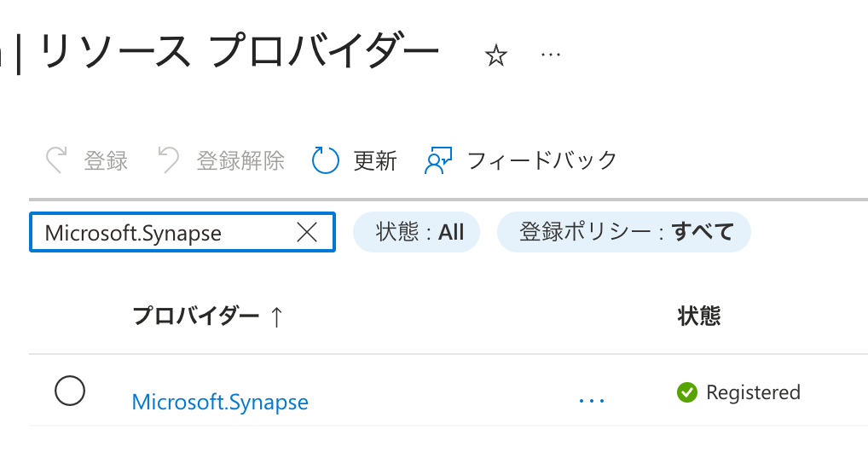868x464 pixels.
Task: Open the 登録ポリシー : すべて filter
Action: point(623,232)
